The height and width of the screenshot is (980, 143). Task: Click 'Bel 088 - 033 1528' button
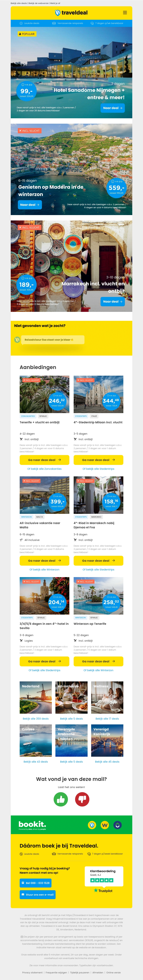pyautogui.click(x=35, y=883)
